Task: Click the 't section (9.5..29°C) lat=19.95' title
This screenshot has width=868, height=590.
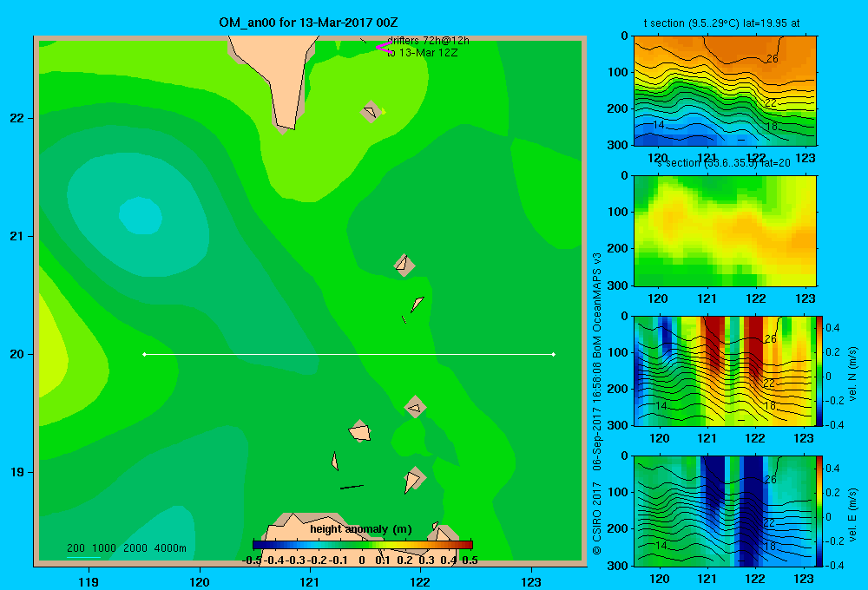Action: 722,23
